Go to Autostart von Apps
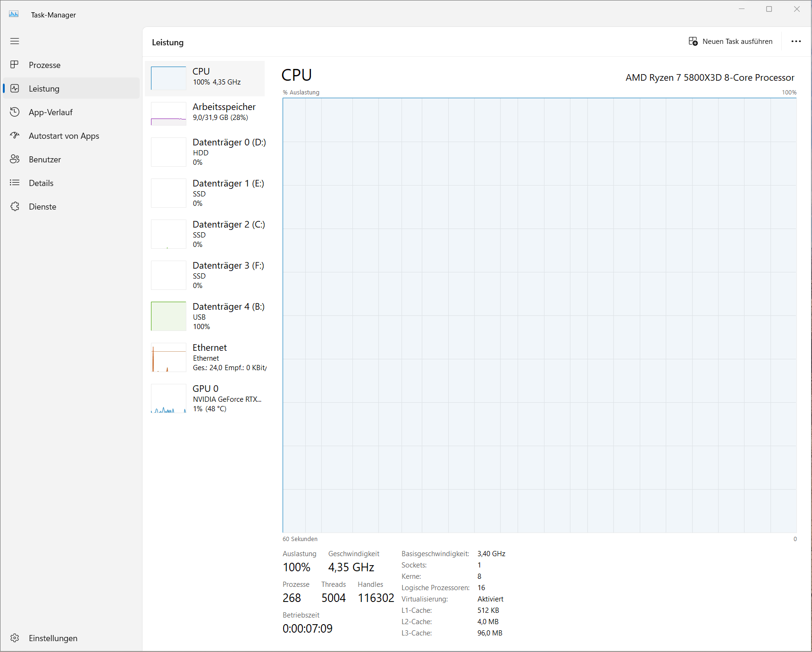This screenshot has height=652, width=812. click(x=71, y=135)
